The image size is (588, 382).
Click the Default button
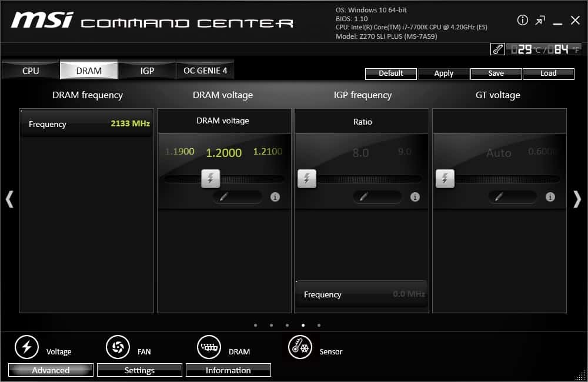[x=391, y=73]
